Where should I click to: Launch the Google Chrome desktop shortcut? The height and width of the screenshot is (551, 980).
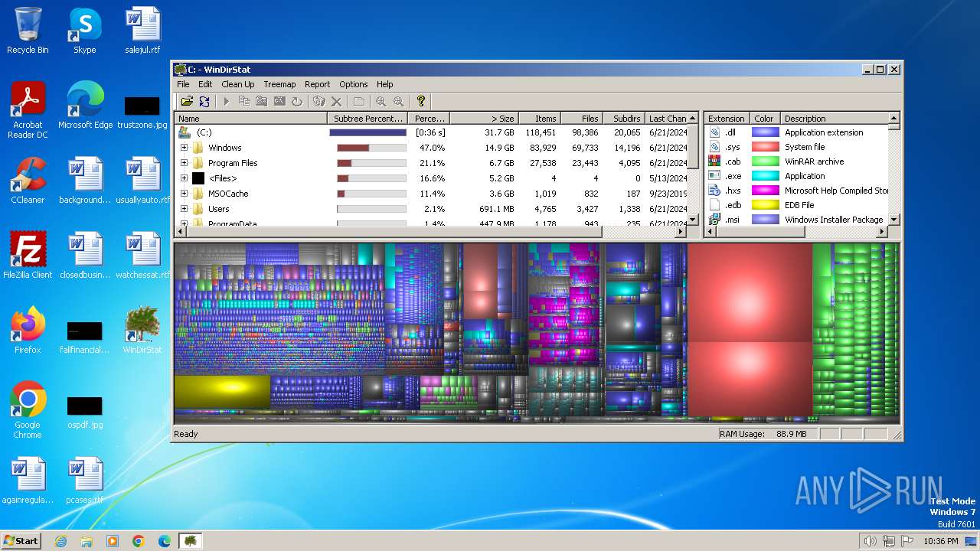[28, 410]
